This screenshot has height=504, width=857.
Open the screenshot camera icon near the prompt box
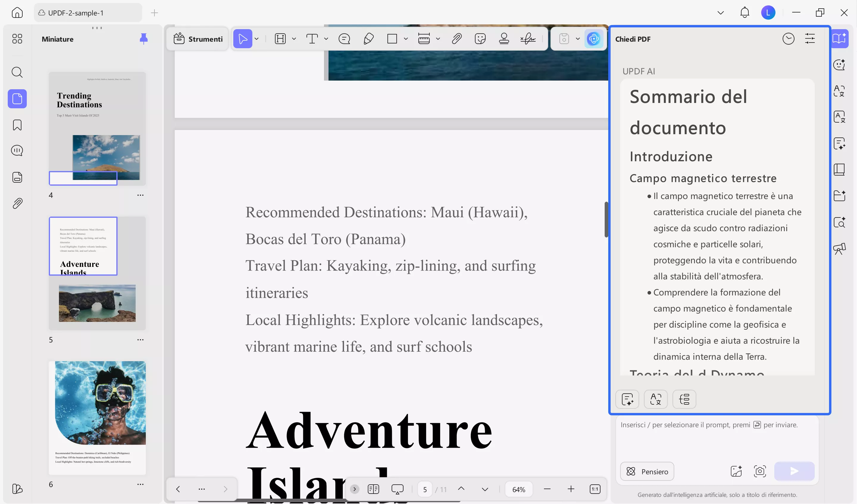tap(760, 471)
